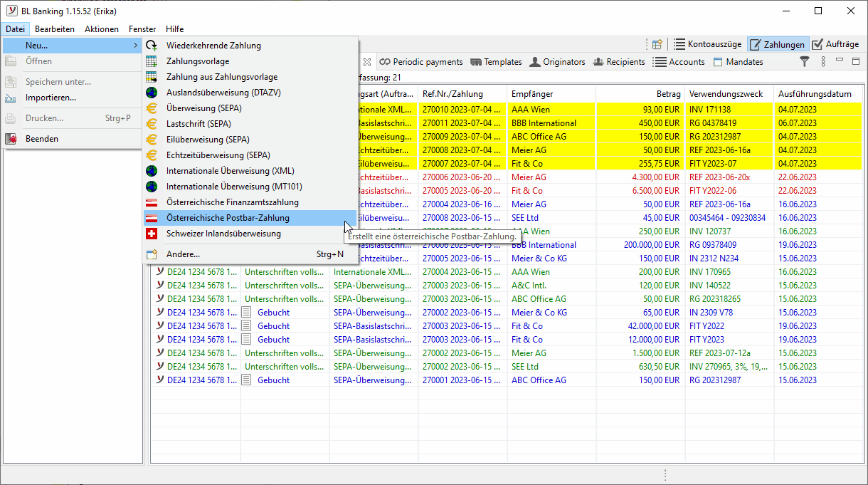
Task: Expand the Neu... submenu arrow
Action: coord(135,46)
